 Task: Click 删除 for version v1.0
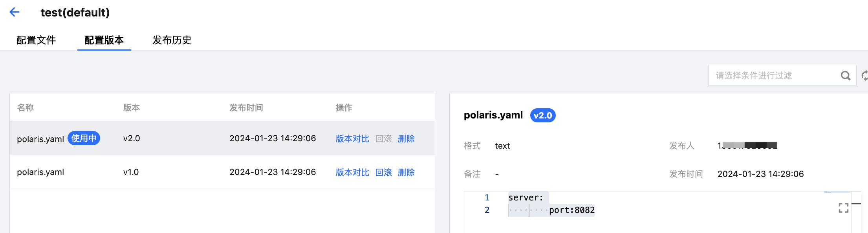[406, 172]
